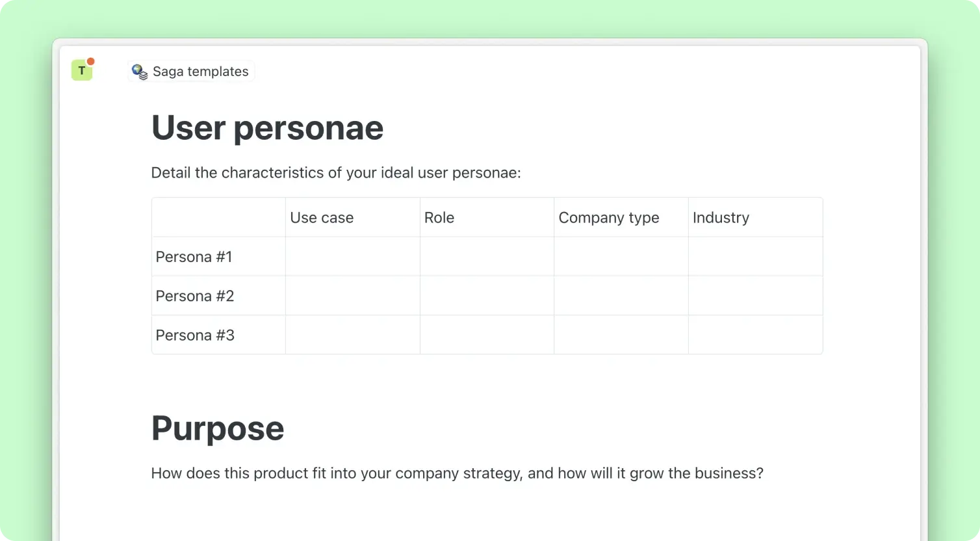Viewport: 980px width, 541px height.
Task: Click the Purpose section heading
Action: coord(218,429)
